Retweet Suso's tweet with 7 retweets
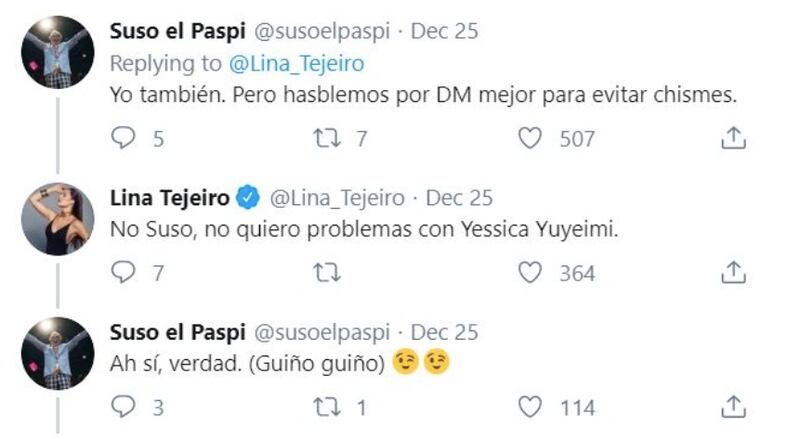This screenshot has width=800, height=439. coord(327,138)
